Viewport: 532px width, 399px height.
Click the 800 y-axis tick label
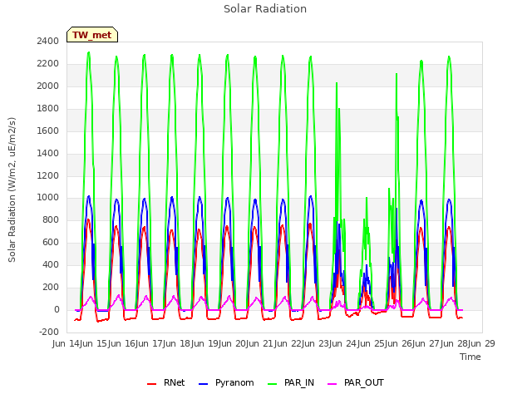click(x=51, y=219)
